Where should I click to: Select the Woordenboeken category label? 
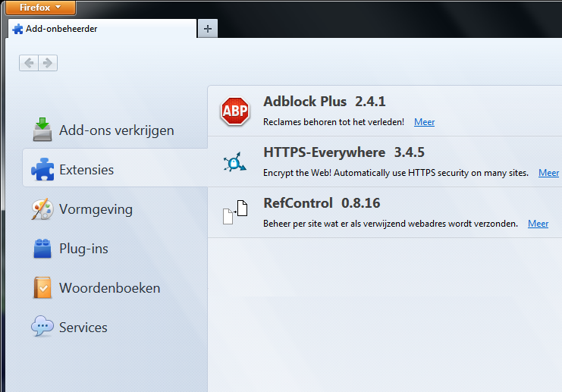click(110, 288)
